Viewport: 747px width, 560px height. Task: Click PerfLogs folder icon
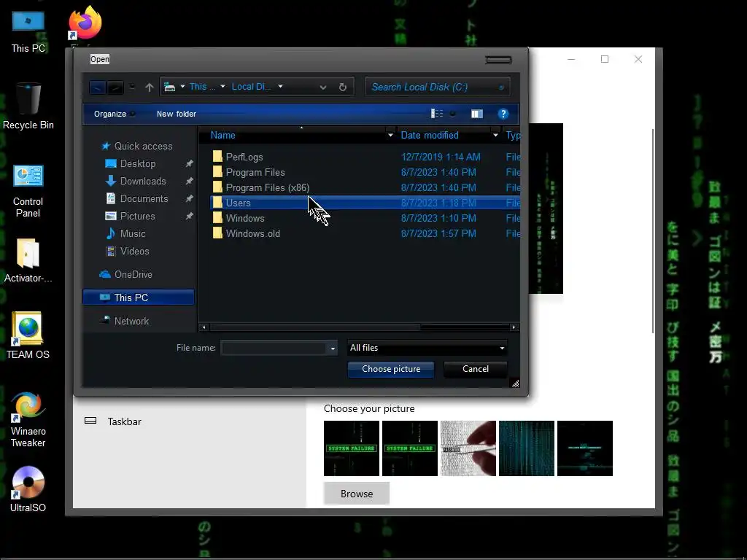(217, 156)
